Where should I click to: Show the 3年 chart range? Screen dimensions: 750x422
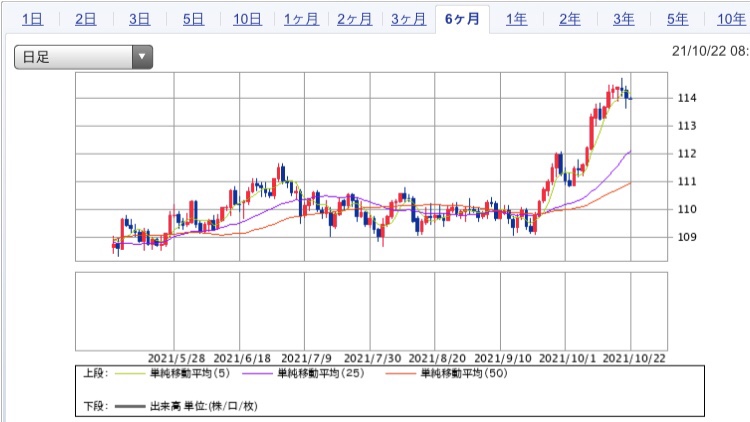(x=624, y=19)
